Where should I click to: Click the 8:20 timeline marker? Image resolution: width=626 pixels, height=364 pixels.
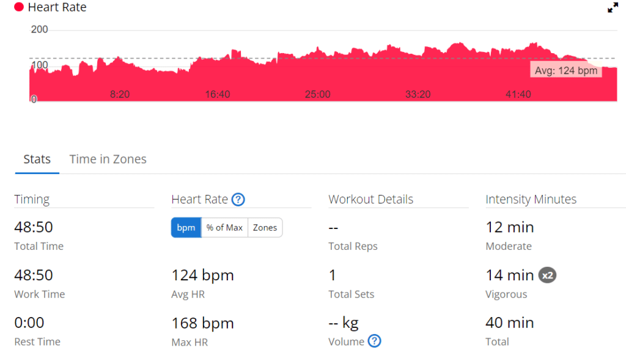tap(120, 95)
